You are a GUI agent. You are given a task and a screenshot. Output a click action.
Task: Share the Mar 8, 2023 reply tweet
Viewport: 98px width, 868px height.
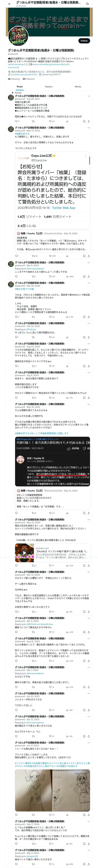(x=89, y=276)
